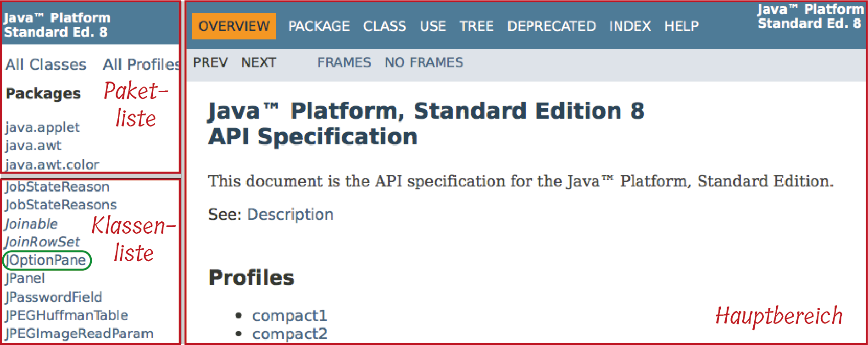868x345 pixels.
Task: Show All Classes in the package frame
Action: 46,65
